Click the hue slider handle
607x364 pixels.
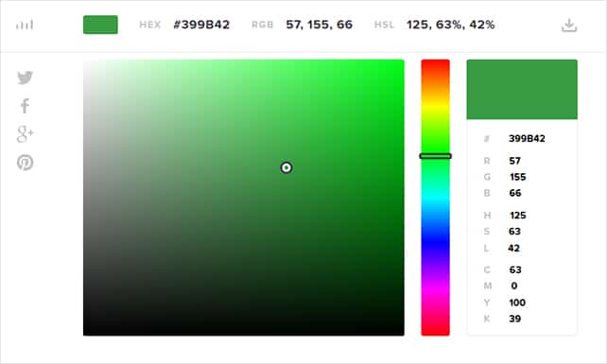pos(436,156)
